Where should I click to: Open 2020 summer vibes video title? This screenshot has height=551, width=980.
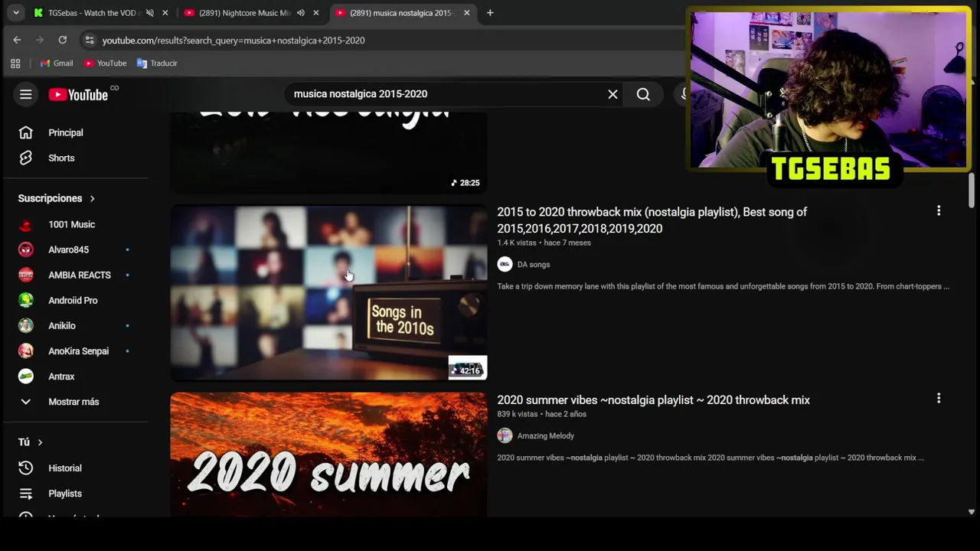pos(653,400)
